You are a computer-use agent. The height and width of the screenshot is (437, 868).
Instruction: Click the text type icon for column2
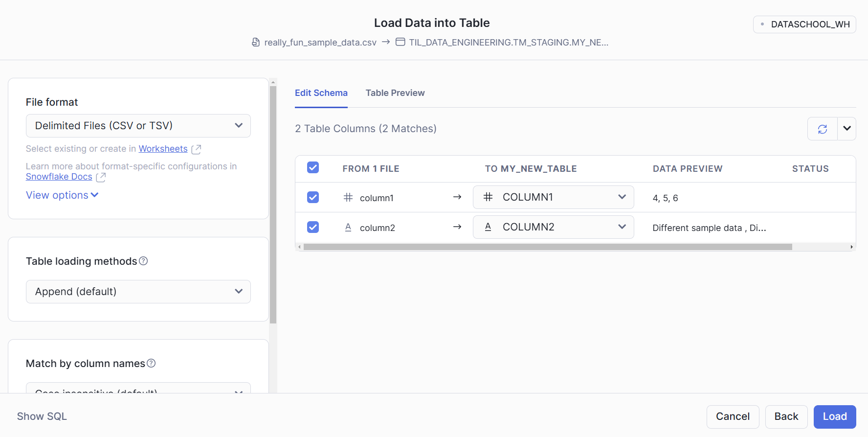click(x=348, y=228)
